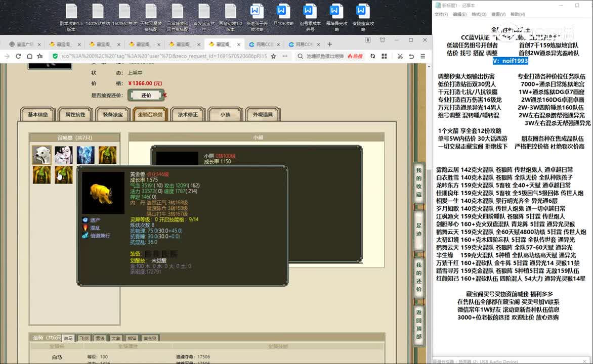Click the green security shield icon
This screenshot has width=593, height=364.
[x=55, y=56]
